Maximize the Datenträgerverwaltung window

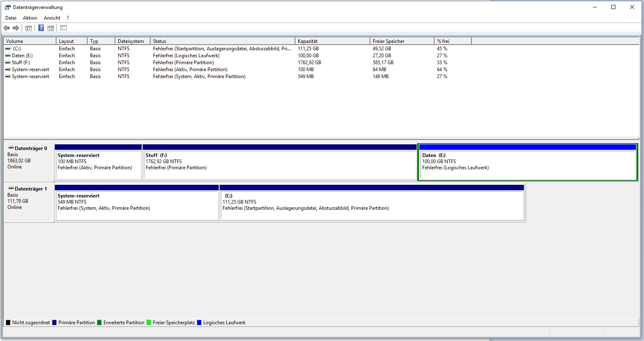coord(613,7)
